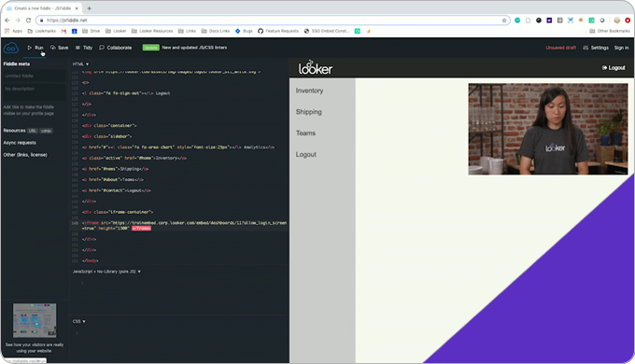Click the orange dot extension icon
This screenshot has width=635, height=364.
tap(581, 21)
